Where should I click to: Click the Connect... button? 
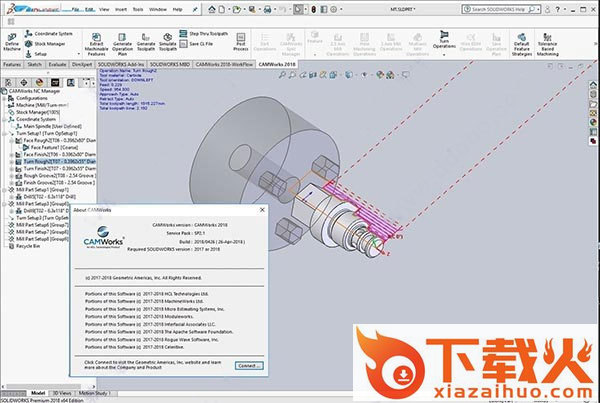[x=250, y=366]
